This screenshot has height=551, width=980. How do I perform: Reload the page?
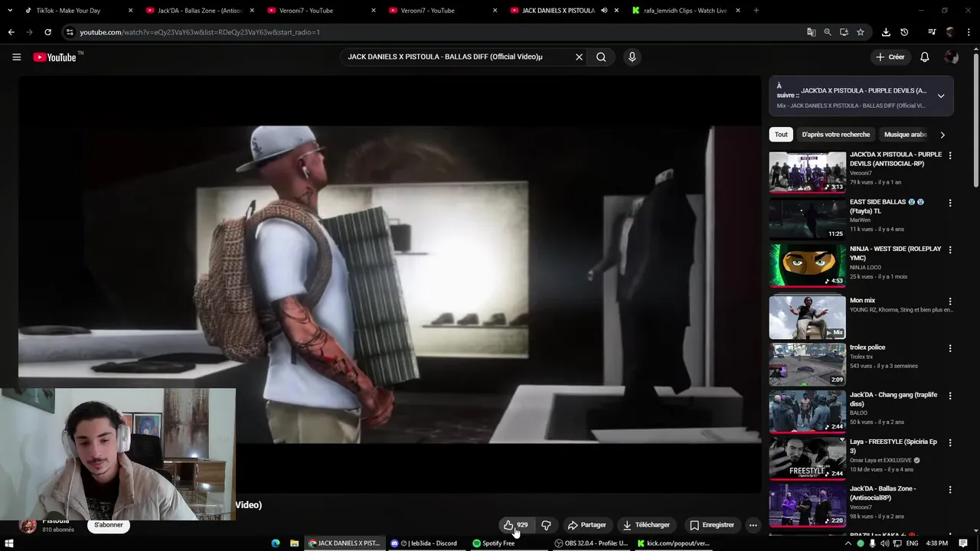pyautogui.click(x=47, y=32)
